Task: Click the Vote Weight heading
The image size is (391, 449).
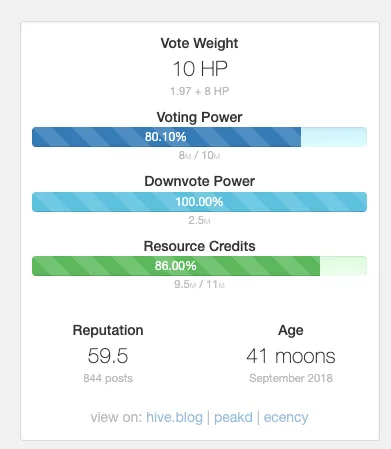Action: pyautogui.click(x=199, y=43)
